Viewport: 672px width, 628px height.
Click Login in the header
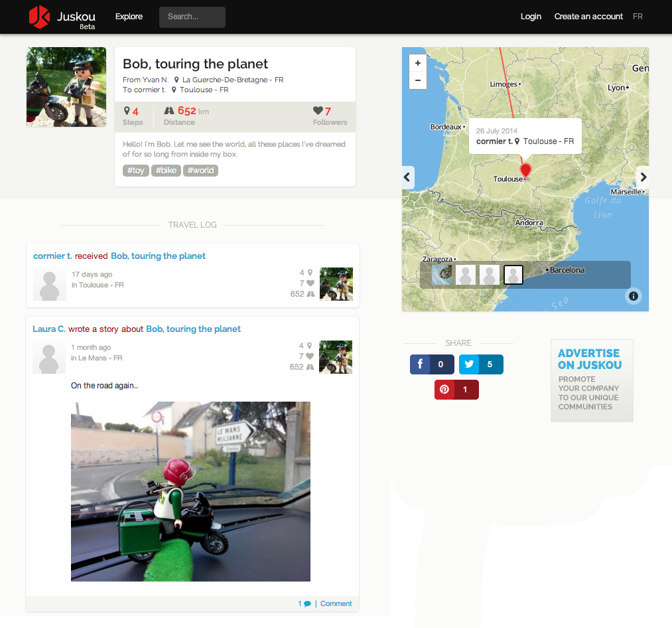pyautogui.click(x=531, y=17)
